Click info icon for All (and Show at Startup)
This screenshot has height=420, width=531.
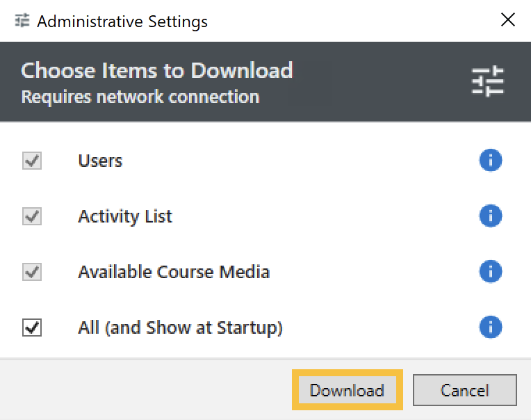tap(490, 327)
